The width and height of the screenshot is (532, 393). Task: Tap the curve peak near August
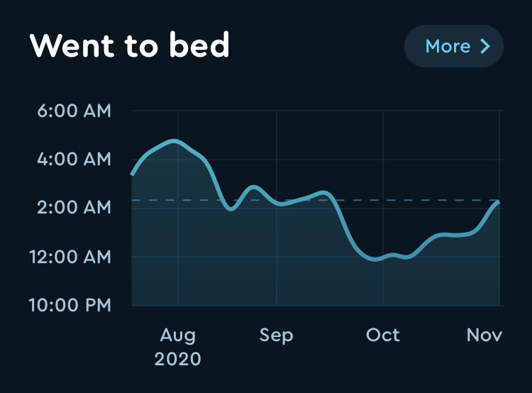click(174, 141)
